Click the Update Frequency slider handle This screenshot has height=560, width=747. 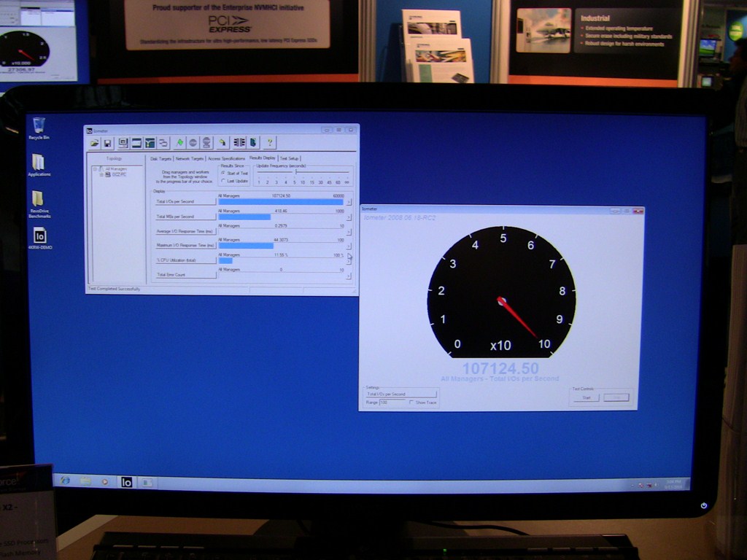click(x=296, y=172)
